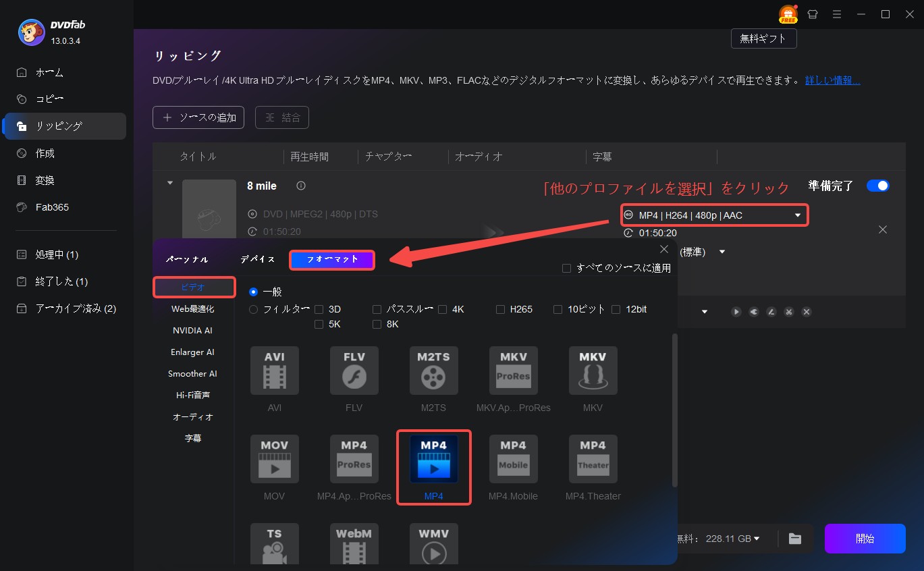Image resolution: width=924 pixels, height=571 pixels.
Task: Open Fab365 in sidebar
Action: pyautogui.click(x=65, y=207)
